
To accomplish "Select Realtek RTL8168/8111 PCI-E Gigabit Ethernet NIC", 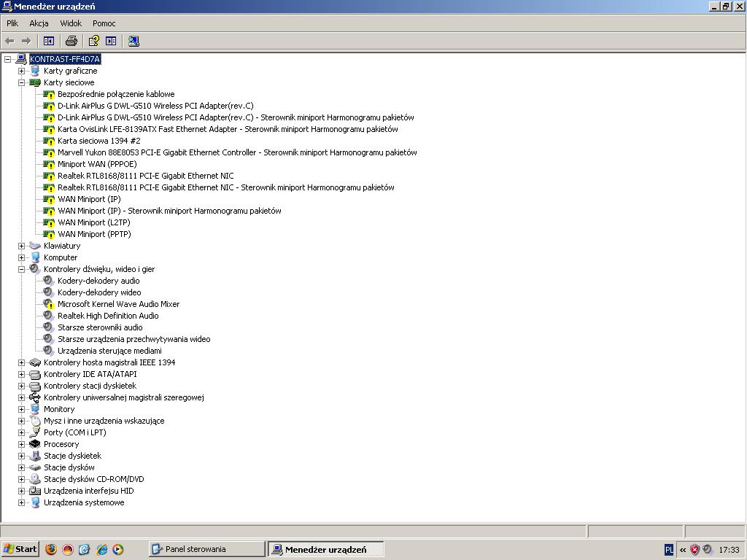I will tap(146, 176).
